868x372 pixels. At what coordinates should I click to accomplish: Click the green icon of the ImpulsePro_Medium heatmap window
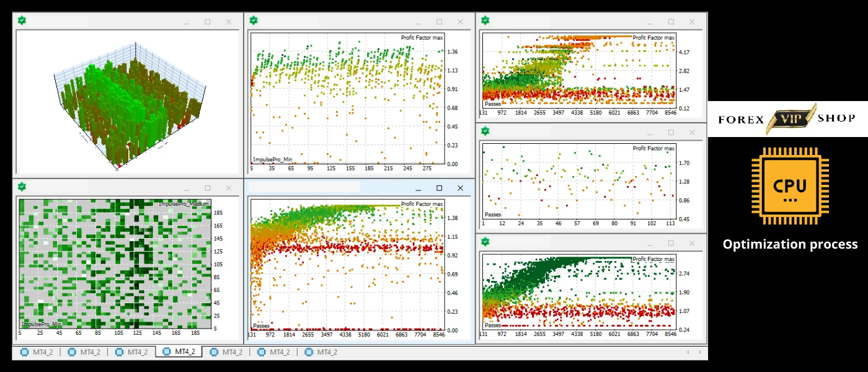coord(22,187)
